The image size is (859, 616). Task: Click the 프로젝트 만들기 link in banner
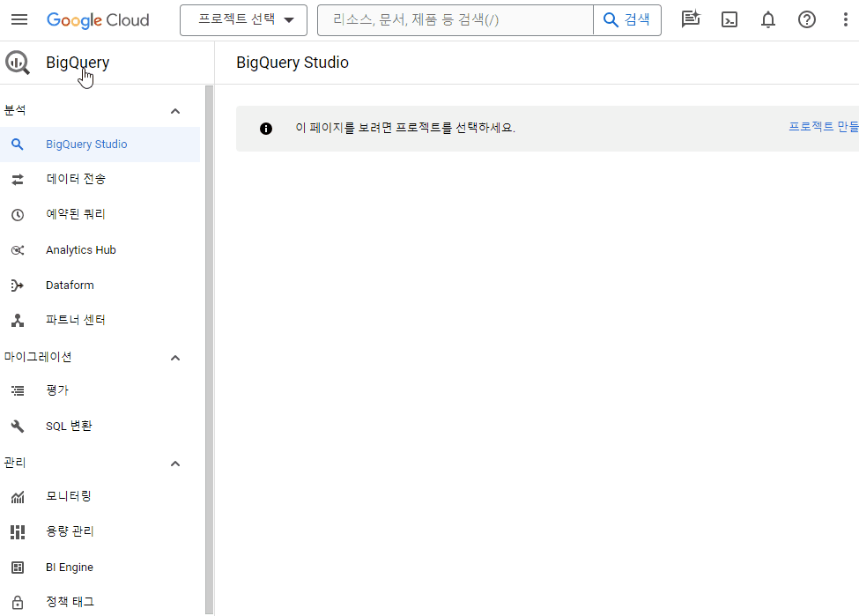pos(824,127)
